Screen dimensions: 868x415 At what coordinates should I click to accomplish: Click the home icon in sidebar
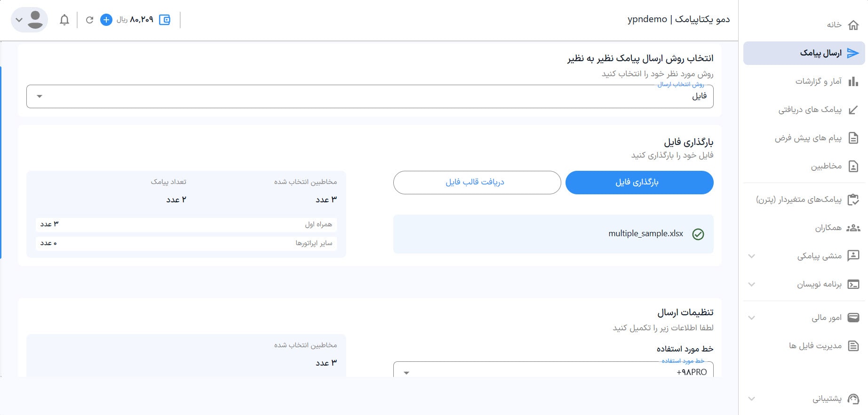(x=853, y=25)
